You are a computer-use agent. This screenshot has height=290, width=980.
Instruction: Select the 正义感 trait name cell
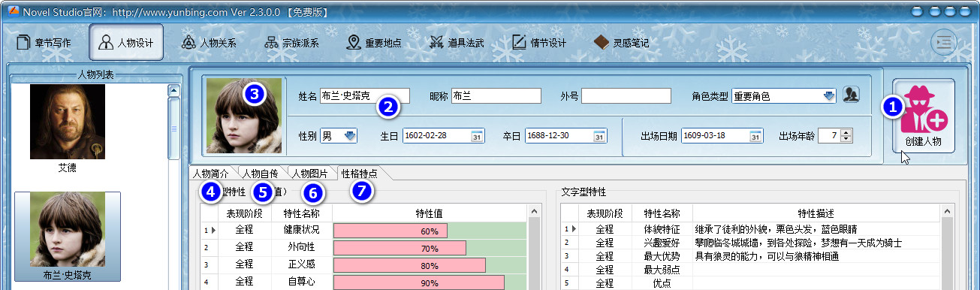click(x=301, y=265)
